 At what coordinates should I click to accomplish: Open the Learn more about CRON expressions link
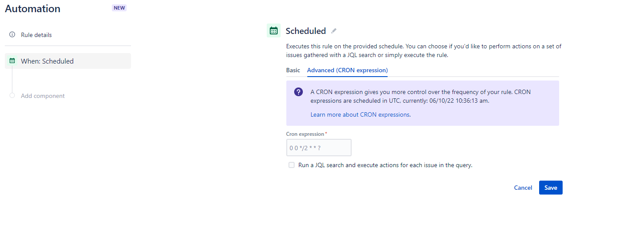(360, 114)
